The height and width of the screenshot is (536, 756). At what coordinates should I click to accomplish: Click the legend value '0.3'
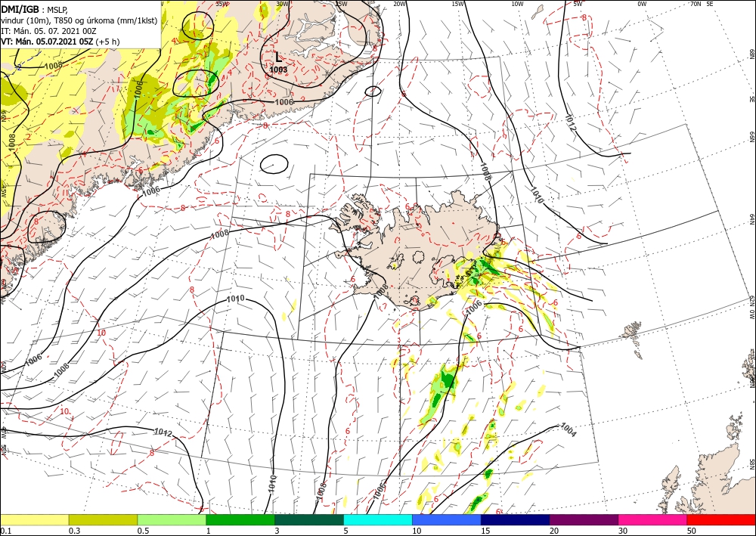pos(74,531)
